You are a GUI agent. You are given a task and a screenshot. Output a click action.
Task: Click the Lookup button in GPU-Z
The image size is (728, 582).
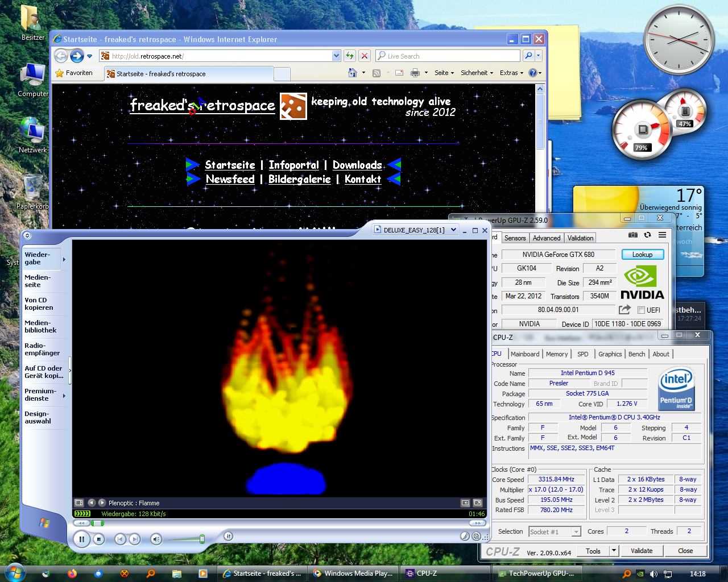coord(642,255)
